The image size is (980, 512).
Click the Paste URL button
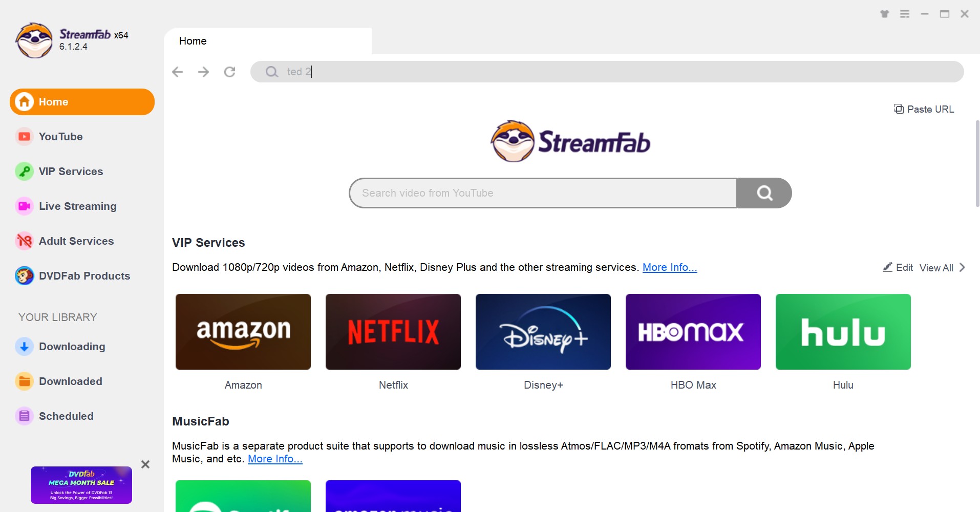pyautogui.click(x=924, y=109)
